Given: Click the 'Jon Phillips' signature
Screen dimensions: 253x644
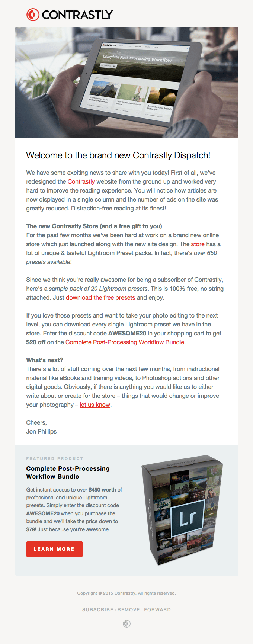Looking at the screenshot, I should [x=41, y=431].
